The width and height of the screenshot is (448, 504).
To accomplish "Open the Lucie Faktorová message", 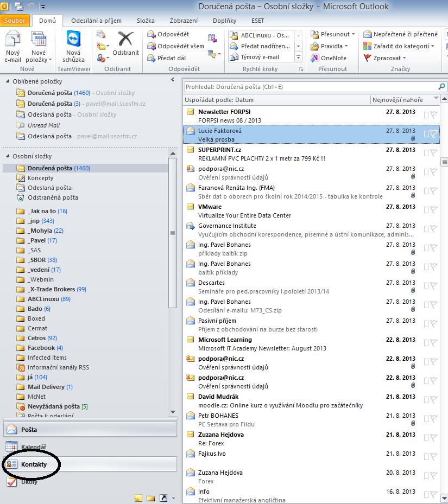I will [311, 135].
